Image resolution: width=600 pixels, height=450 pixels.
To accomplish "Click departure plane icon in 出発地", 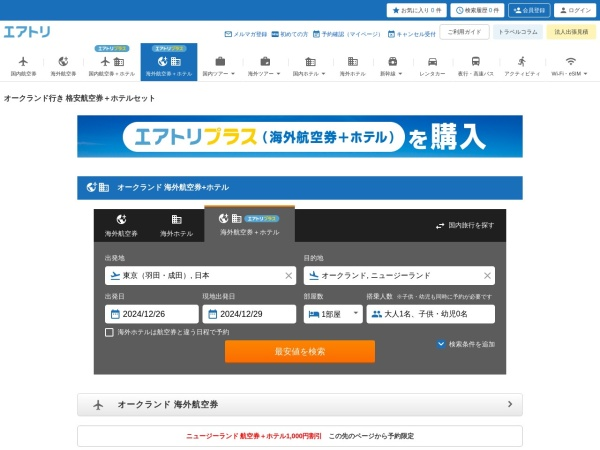I will tap(115, 276).
